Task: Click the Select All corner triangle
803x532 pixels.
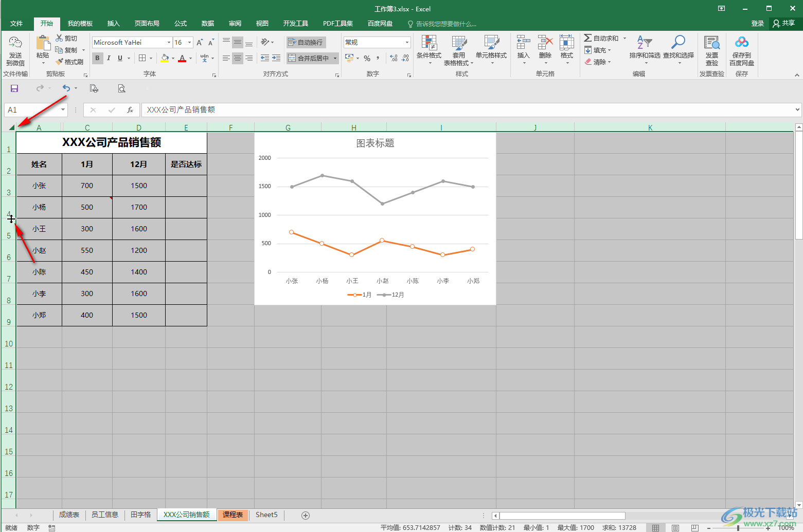Action: pos(11,127)
